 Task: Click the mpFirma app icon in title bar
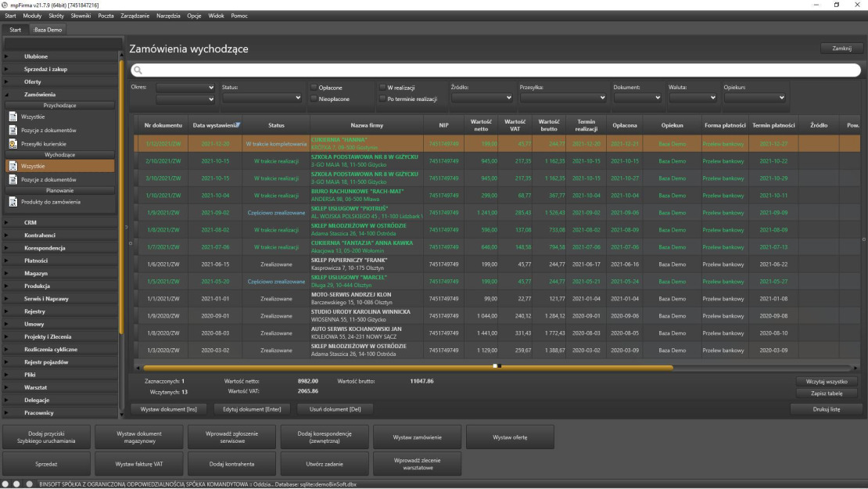5,5
